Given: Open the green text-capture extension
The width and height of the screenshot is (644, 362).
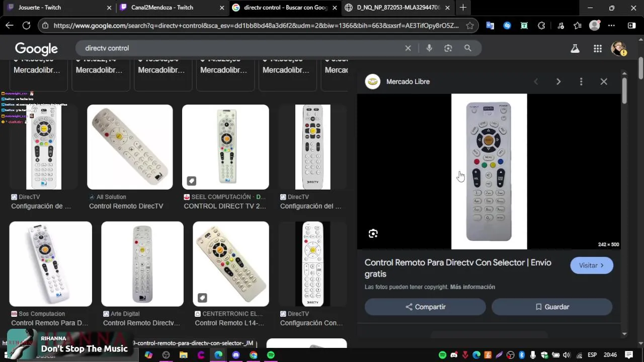Looking at the screenshot, I should coord(524,26).
